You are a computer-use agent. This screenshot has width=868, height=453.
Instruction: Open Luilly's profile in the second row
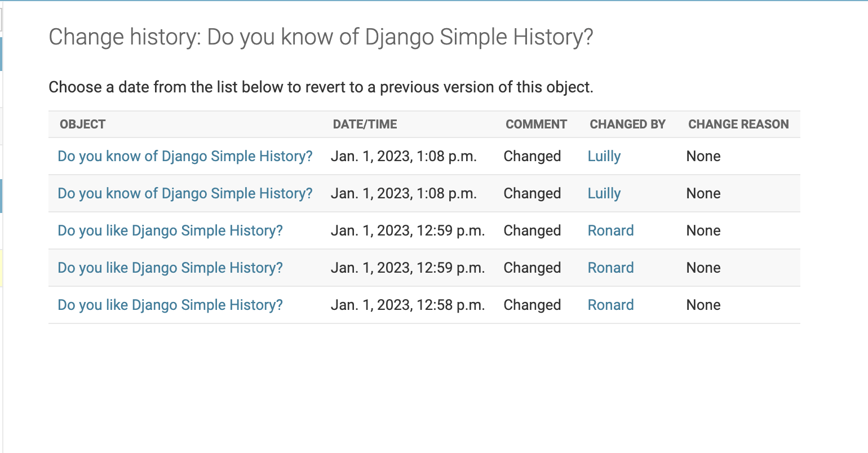(604, 193)
